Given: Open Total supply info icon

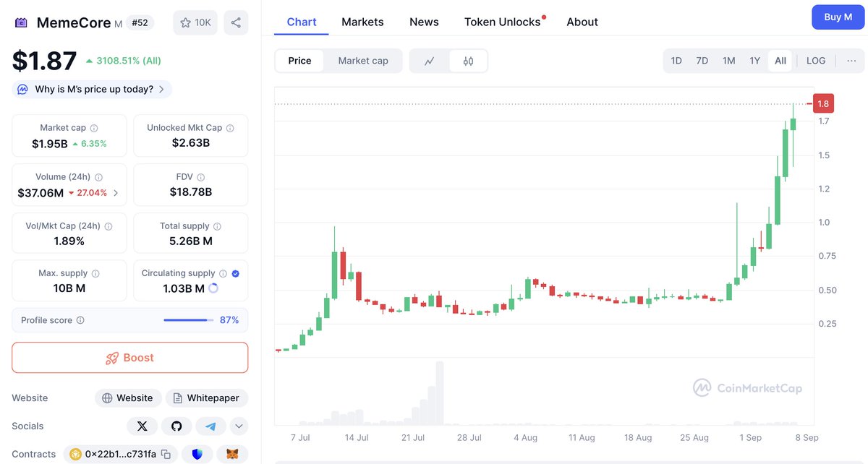Looking at the screenshot, I should tap(217, 226).
